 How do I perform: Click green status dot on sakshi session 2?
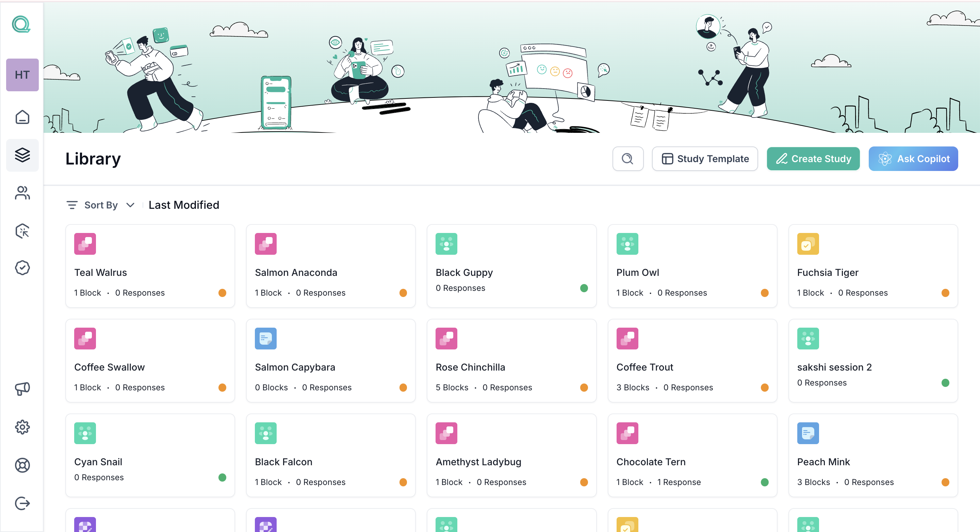pos(945,383)
